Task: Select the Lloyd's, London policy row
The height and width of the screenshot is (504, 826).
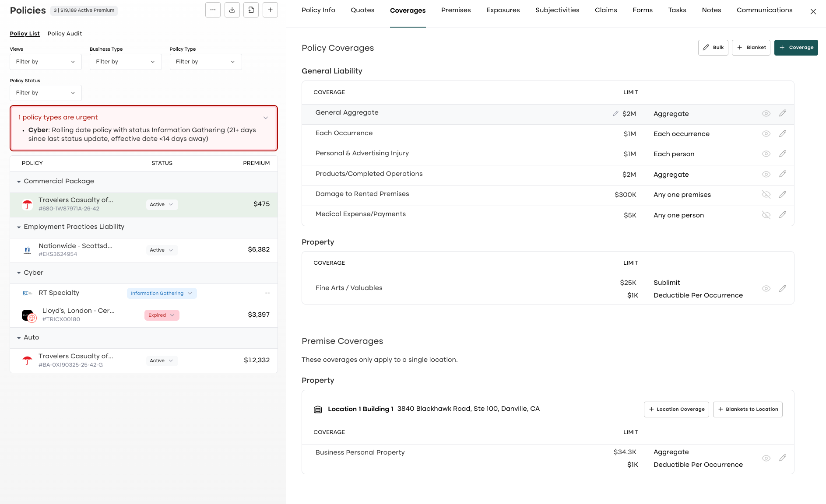Action: point(144,315)
